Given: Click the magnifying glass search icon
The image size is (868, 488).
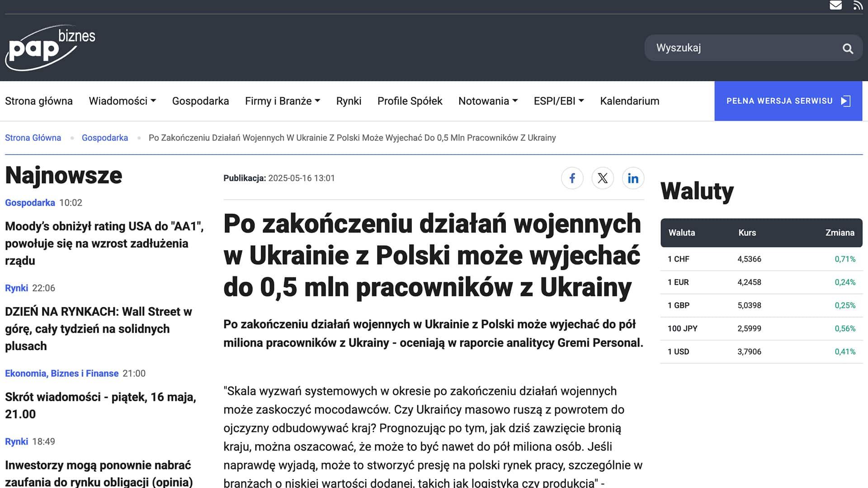Looking at the screenshot, I should (x=848, y=48).
